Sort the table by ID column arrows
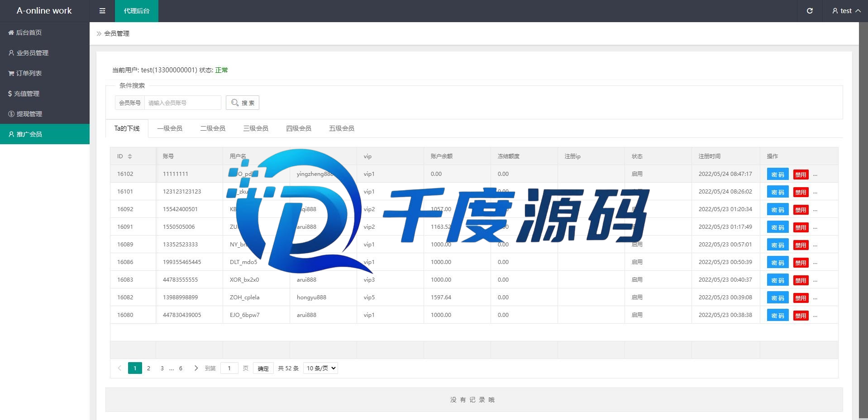This screenshot has width=868, height=420. click(x=130, y=156)
